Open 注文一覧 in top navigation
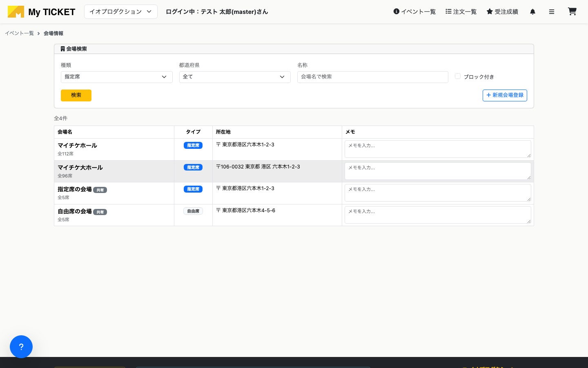Viewport: 588px width, 368px height. point(461,12)
